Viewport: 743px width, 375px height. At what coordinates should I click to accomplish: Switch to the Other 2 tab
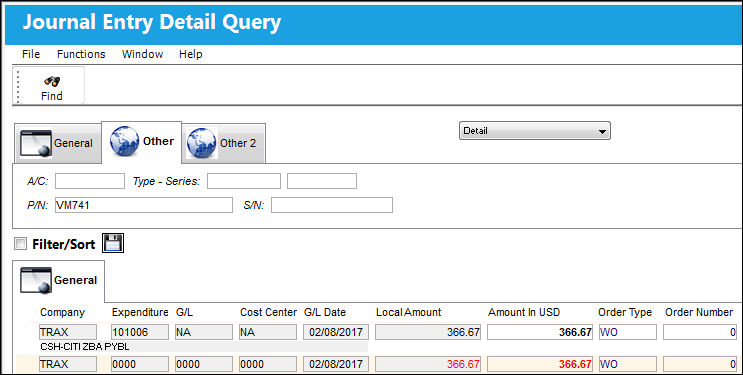pyautogui.click(x=224, y=143)
